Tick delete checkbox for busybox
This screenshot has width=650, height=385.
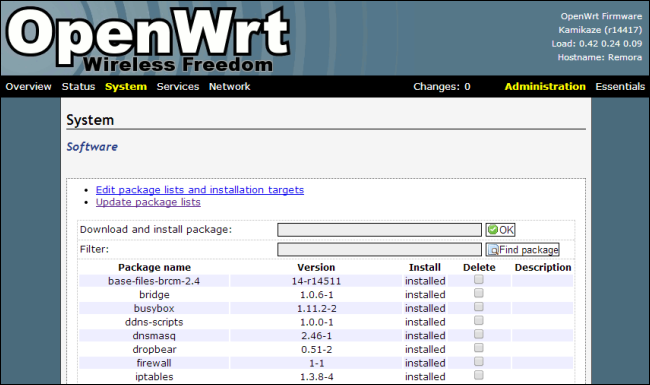[479, 307]
